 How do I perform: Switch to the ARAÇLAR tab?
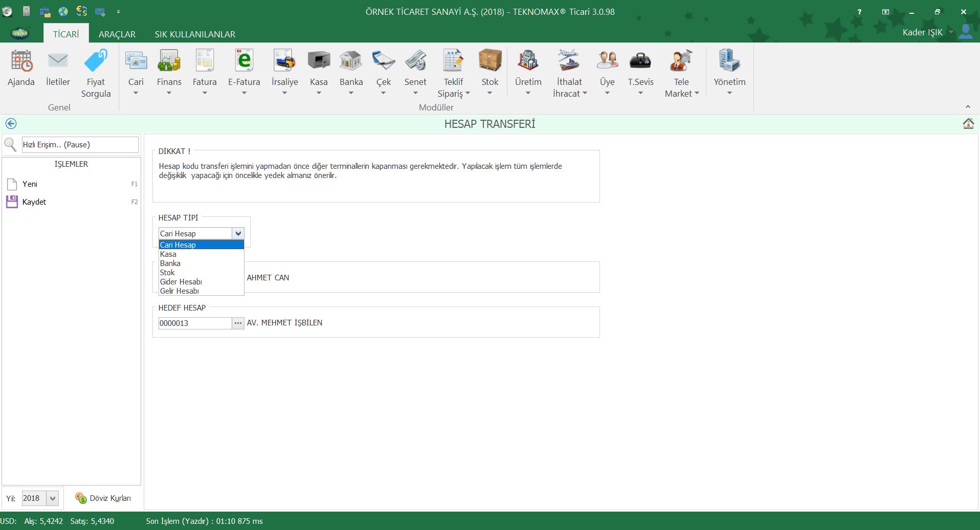117,34
